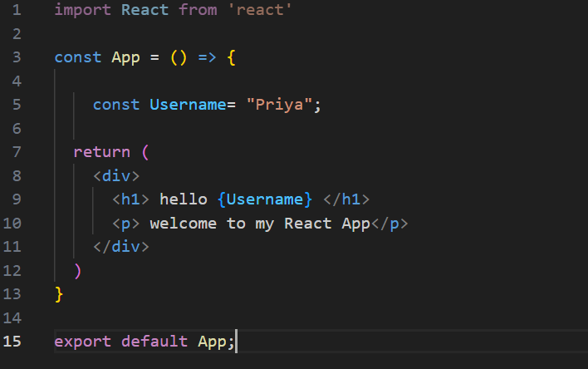Click the 'export' keyword on line 15
This screenshot has height=369, width=588.
click(82, 342)
